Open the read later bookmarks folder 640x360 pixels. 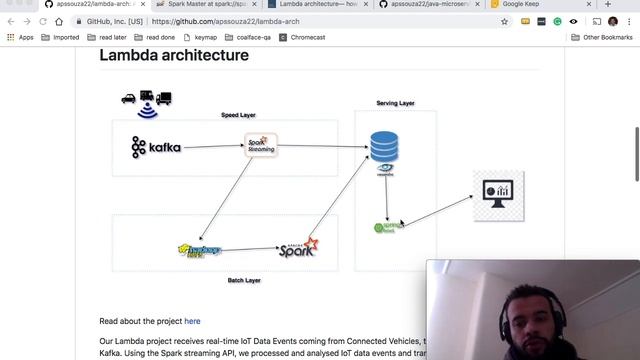tap(107, 38)
